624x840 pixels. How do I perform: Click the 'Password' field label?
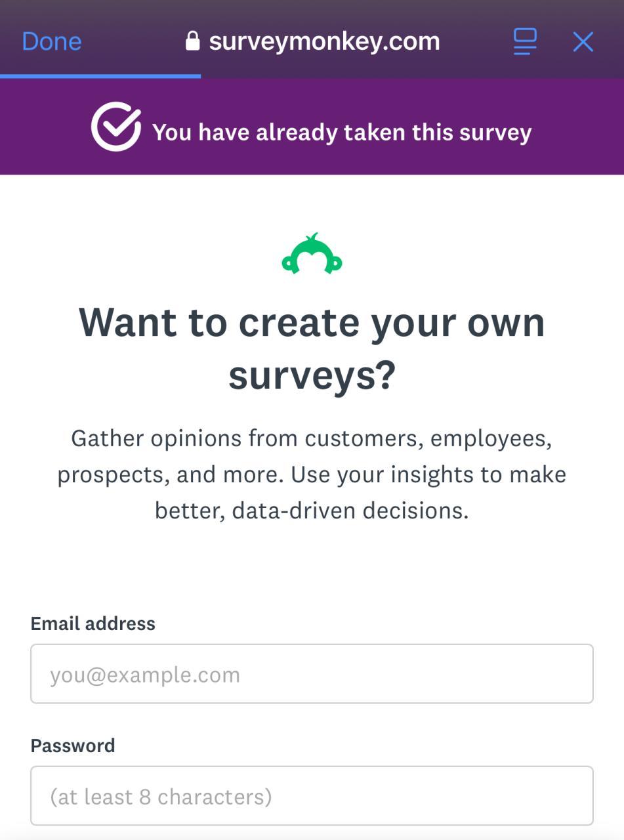(73, 745)
